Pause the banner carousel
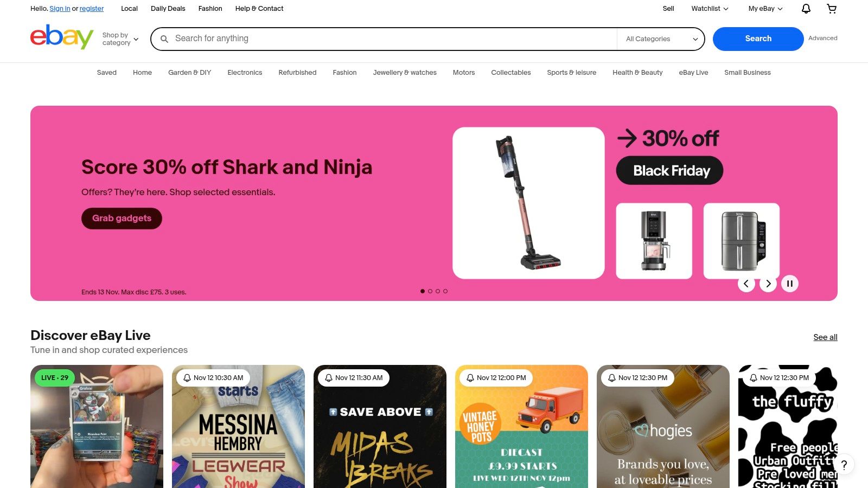 [x=790, y=284]
